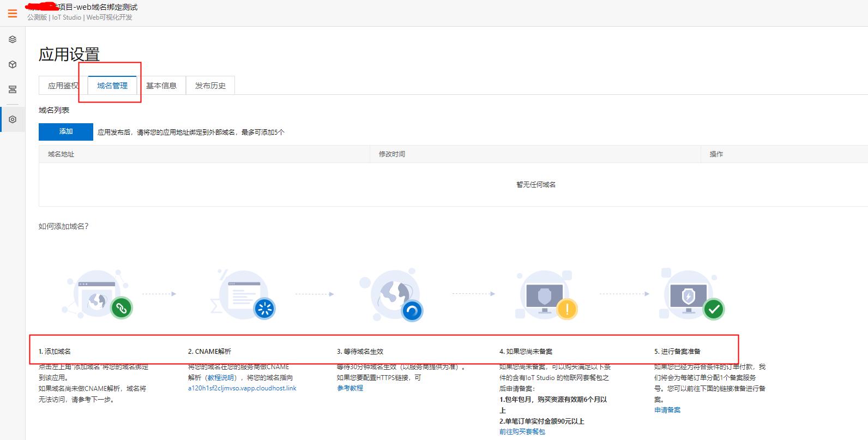The height and width of the screenshot is (440, 868).
Task: Click the waiting-for-domain globe illustration
Action: 391,294
